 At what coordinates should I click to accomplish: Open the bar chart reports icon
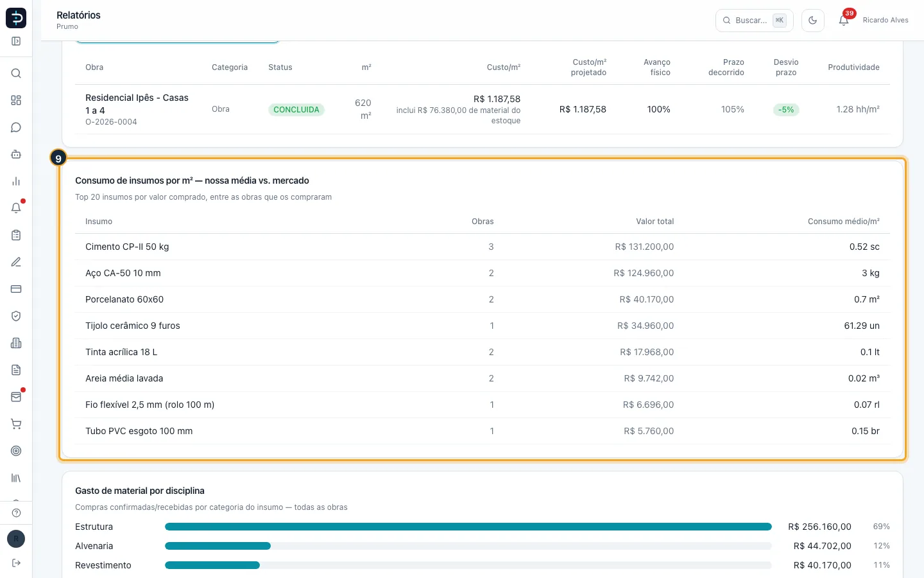point(16,181)
